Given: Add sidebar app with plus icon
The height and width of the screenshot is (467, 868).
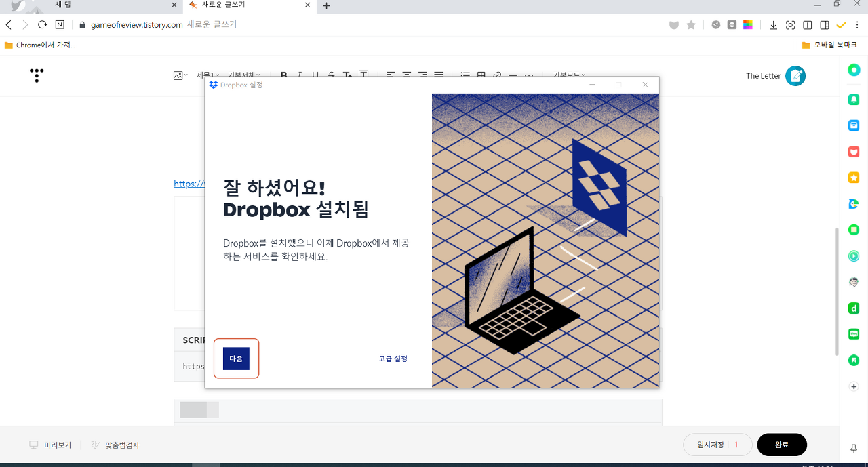Looking at the screenshot, I should tap(854, 386).
